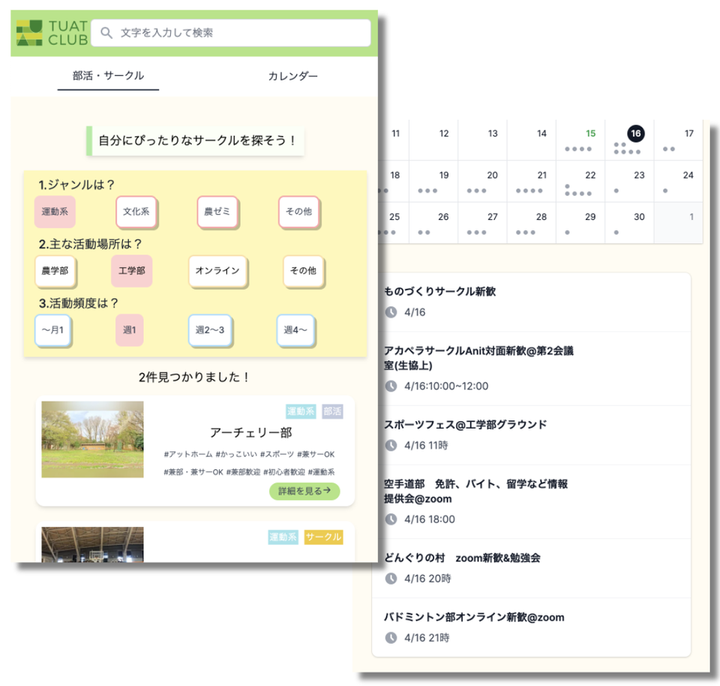Viewport: 720px width, 686px height.
Task: Select calendar date 19
Action: pos(444,175)
